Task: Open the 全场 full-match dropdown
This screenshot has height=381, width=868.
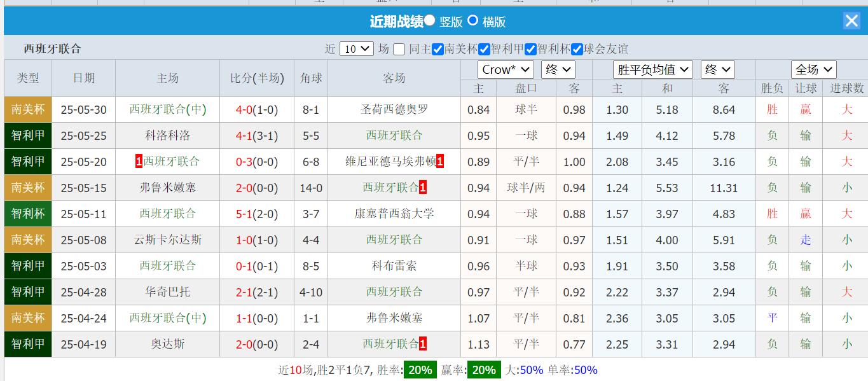Action: coord(815,69)
